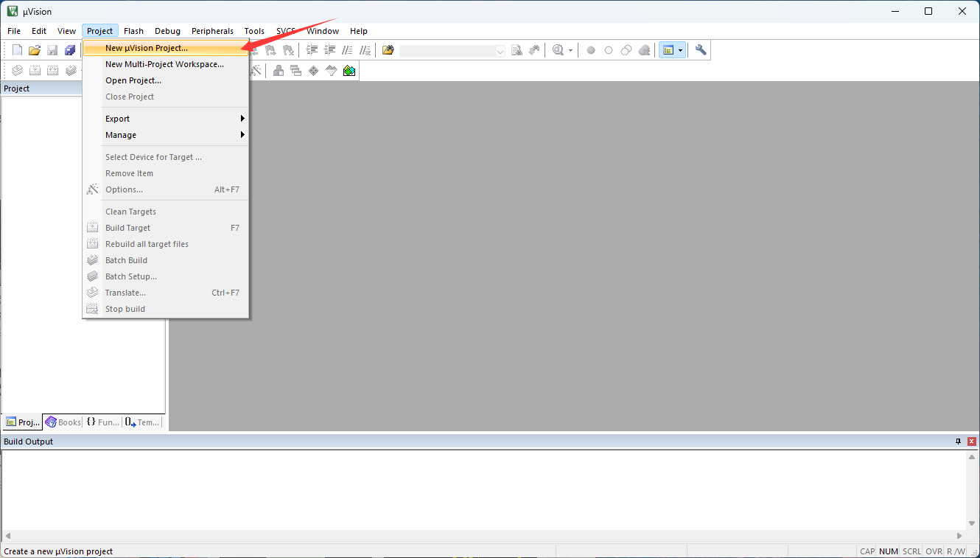
Task: Switch to the Functions tab
Action: [102, 422]
